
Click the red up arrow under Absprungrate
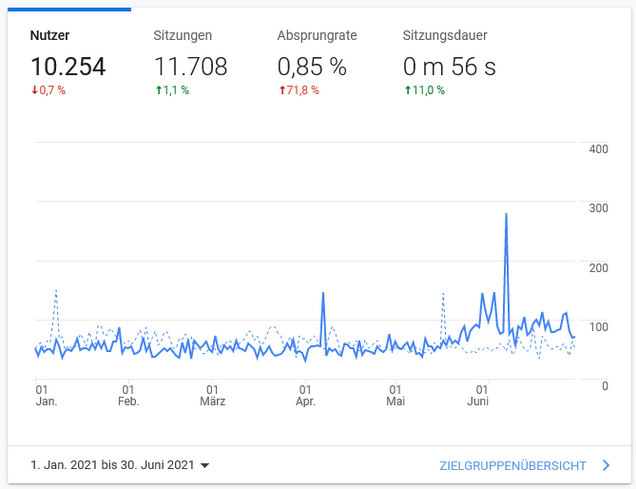pos(281,91)
